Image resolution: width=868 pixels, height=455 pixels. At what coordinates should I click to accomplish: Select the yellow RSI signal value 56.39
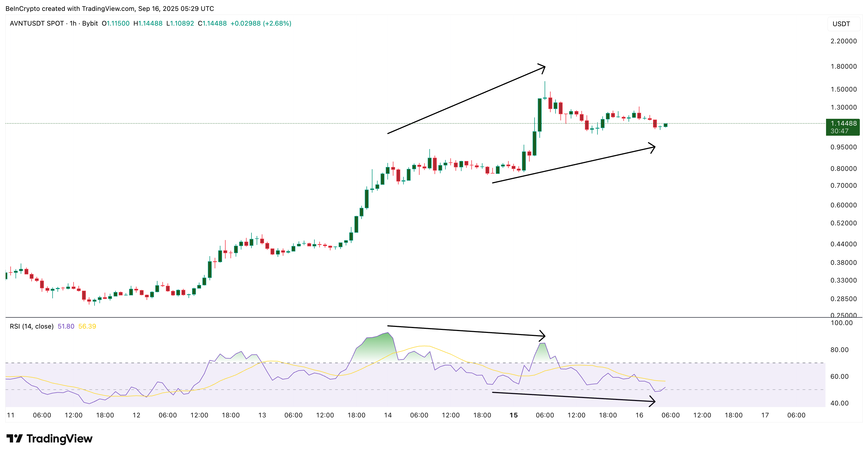tap(87, 326)
